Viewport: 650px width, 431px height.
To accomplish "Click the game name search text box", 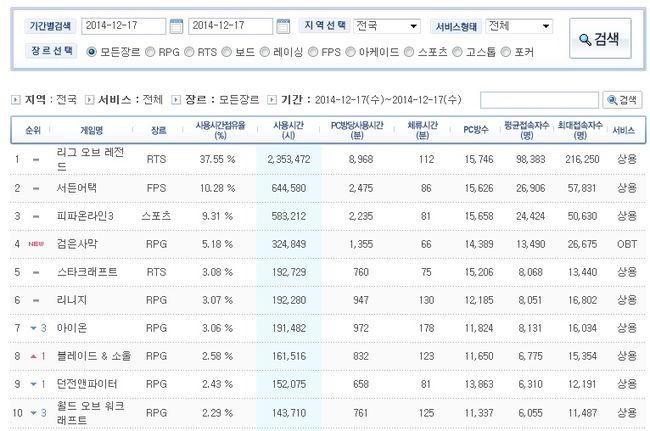I will [539, 100].
